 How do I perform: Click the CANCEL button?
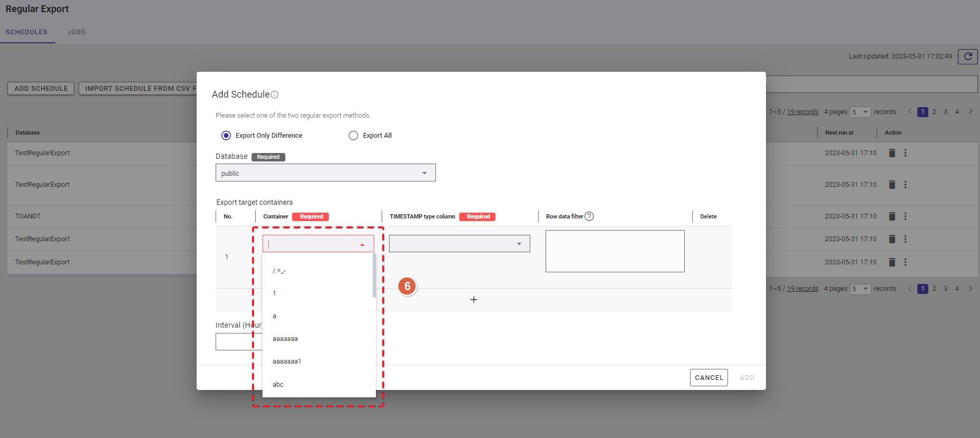click(709, 378)
